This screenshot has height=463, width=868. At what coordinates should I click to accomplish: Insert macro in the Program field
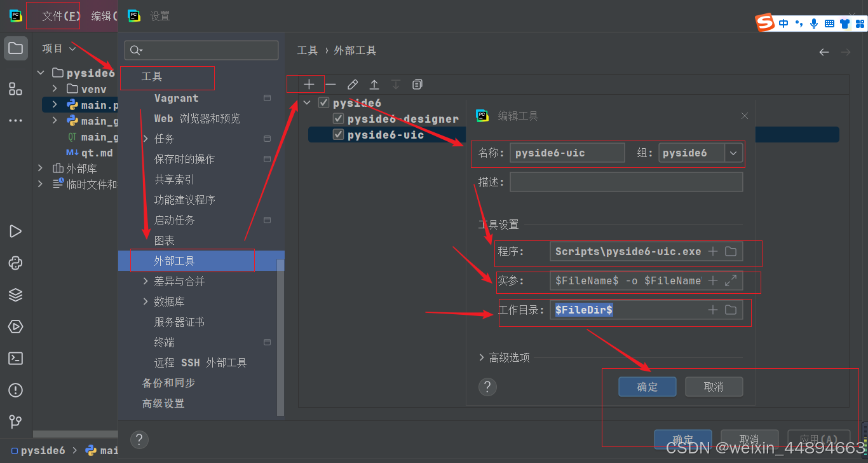pos(713,251)
